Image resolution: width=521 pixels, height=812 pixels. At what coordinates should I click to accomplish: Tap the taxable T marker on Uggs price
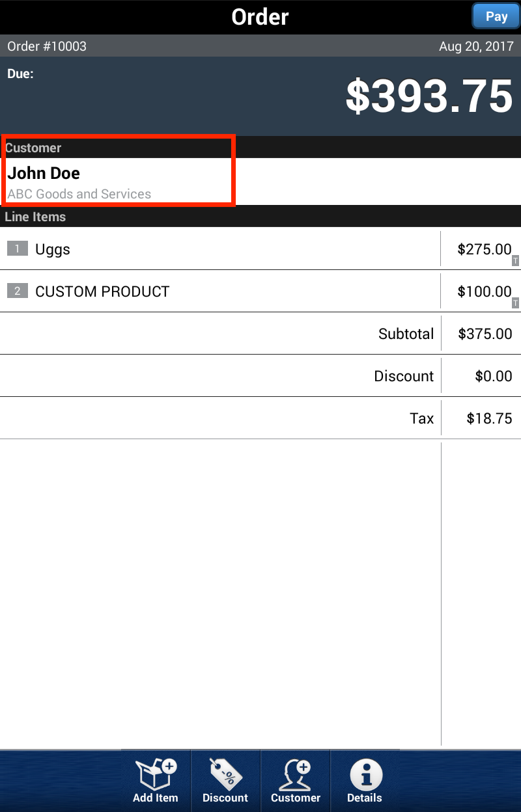click(515, 261)
